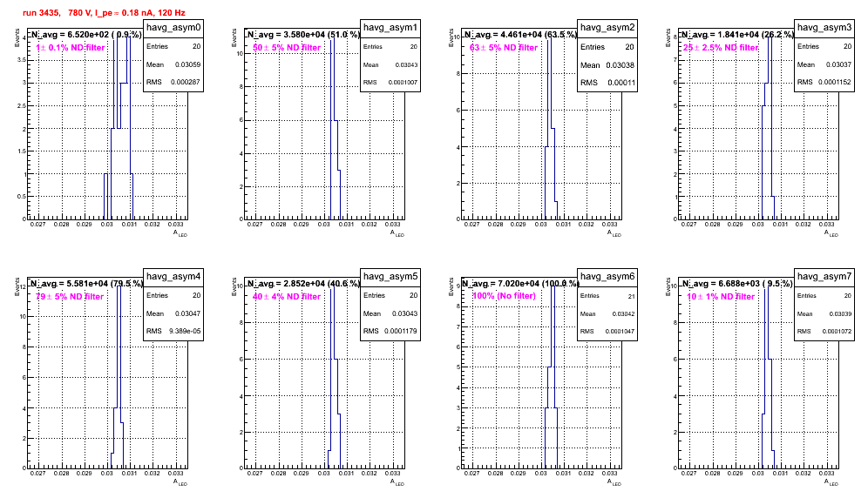Select the N_avg = 5.581e+04 label
The height and width of the screenshot is (498, 868).
86,283
